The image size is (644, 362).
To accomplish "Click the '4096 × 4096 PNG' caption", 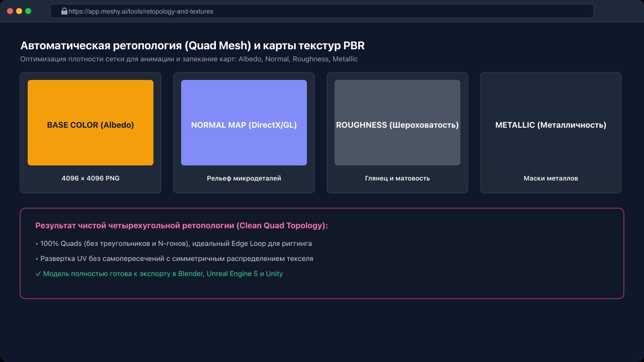I will (91, 178).
